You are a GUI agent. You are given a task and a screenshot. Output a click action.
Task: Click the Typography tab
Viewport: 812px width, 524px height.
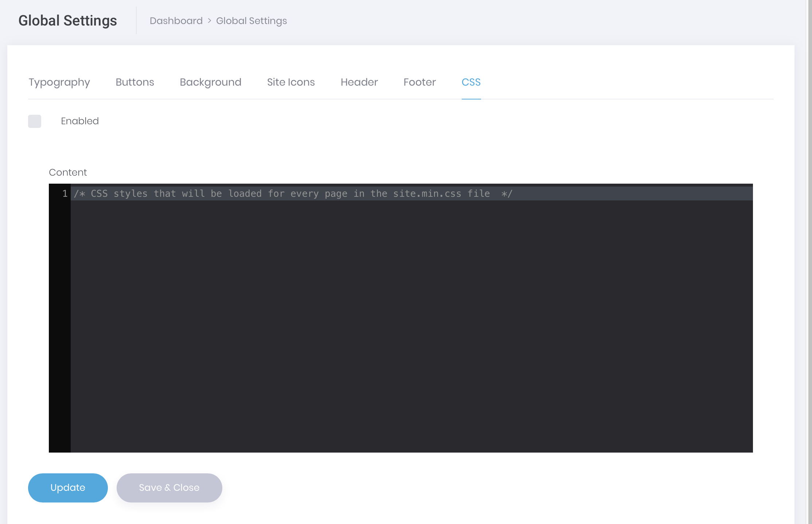point(59,82)
